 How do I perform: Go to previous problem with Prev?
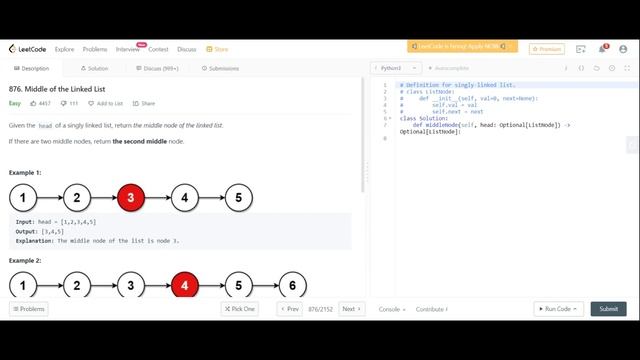coord(290,309)
